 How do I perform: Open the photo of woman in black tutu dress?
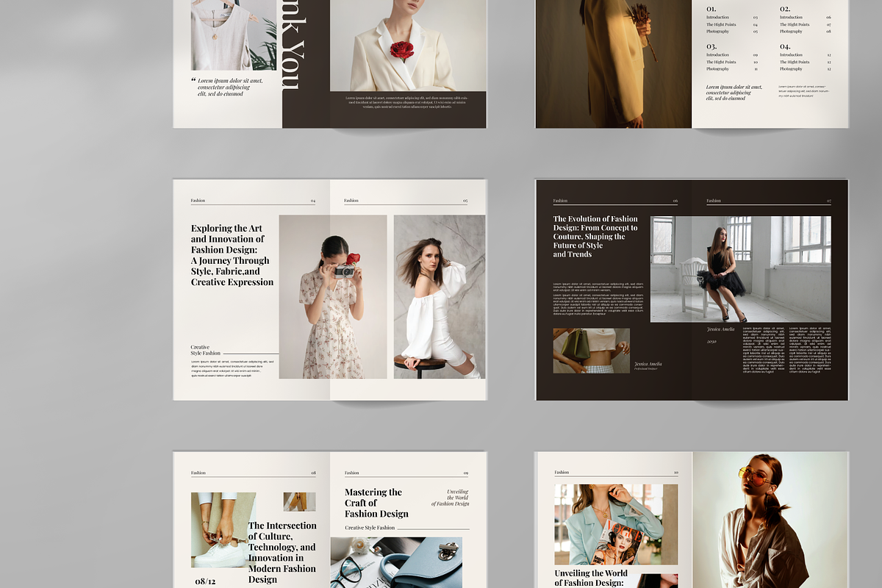741,269
